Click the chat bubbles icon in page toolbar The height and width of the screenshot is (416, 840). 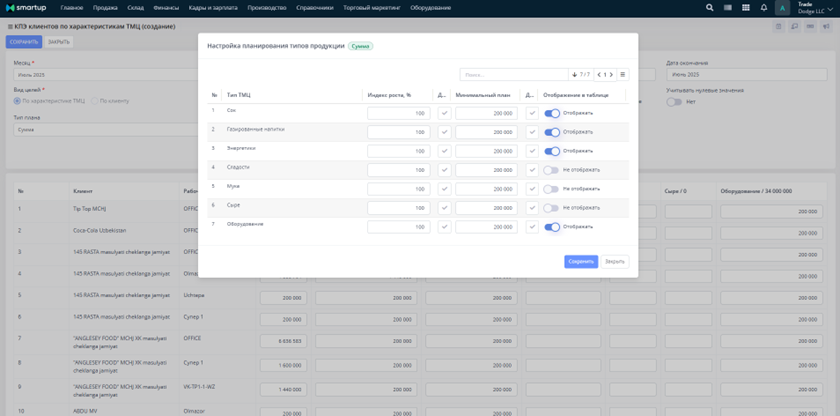[794, 27]
